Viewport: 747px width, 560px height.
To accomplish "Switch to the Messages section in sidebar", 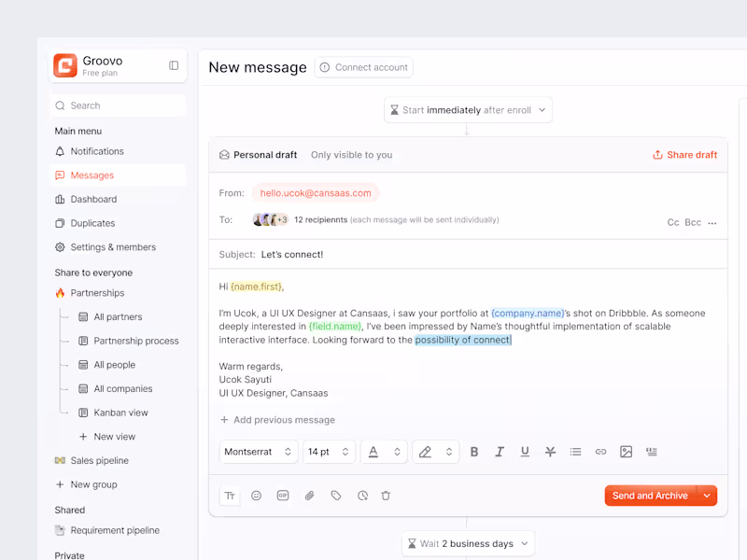I will [92, 175].
